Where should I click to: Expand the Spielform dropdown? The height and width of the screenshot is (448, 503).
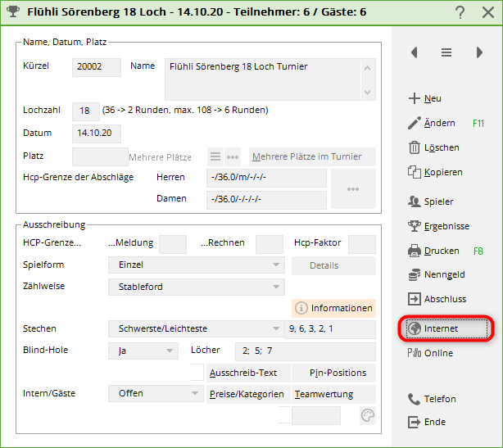pos(196,265)
